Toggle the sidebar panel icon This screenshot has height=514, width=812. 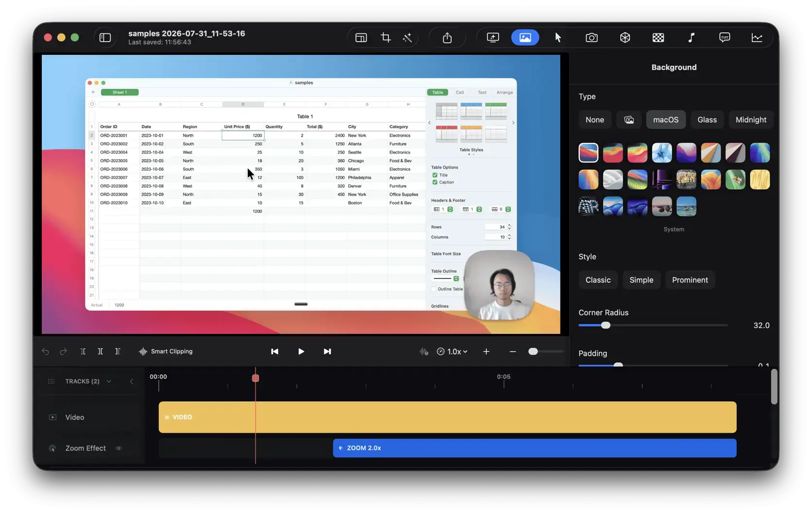(105, 37)
